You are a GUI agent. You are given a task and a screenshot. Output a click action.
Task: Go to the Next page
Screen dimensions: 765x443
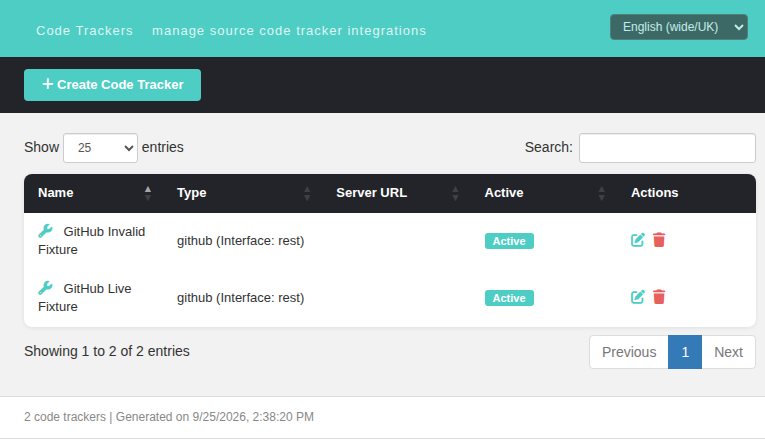point(728,352)
